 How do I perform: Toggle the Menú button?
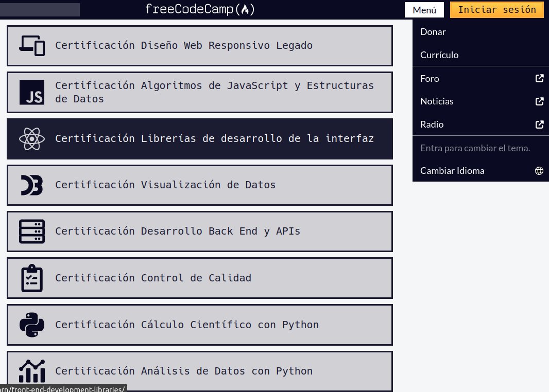(424, 10)
